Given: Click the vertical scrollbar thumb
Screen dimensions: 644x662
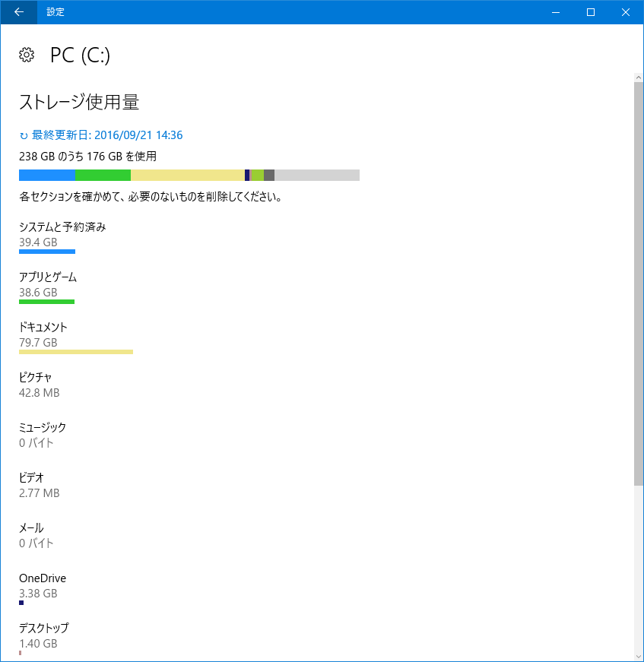Looking at the screenshot, I should click(x=639, y=281).
